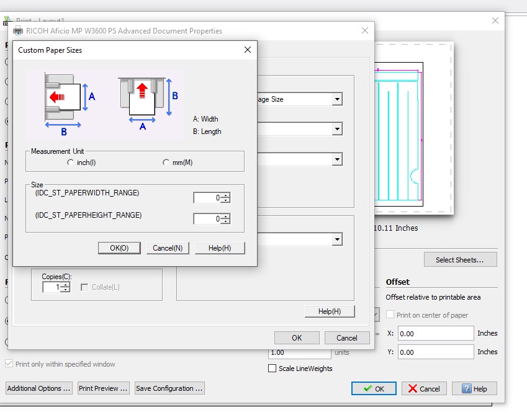Click the Select Sheets... button
Screen dimensions: 527x420
(x=460, y=260)
